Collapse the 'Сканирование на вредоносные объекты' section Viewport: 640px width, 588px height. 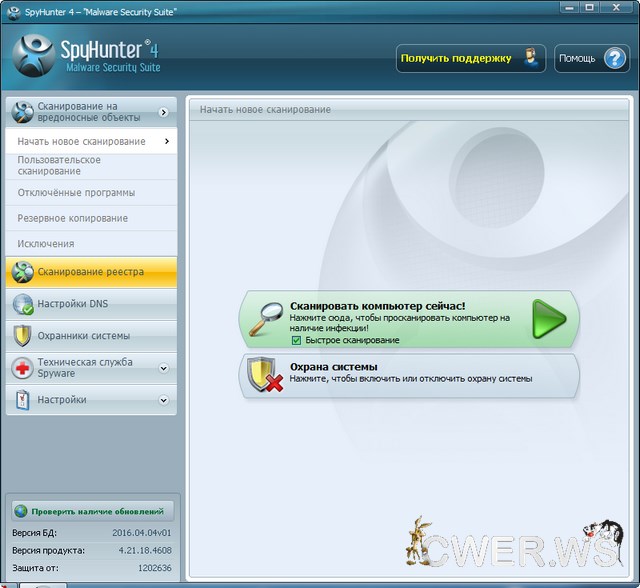click(163, 112)
